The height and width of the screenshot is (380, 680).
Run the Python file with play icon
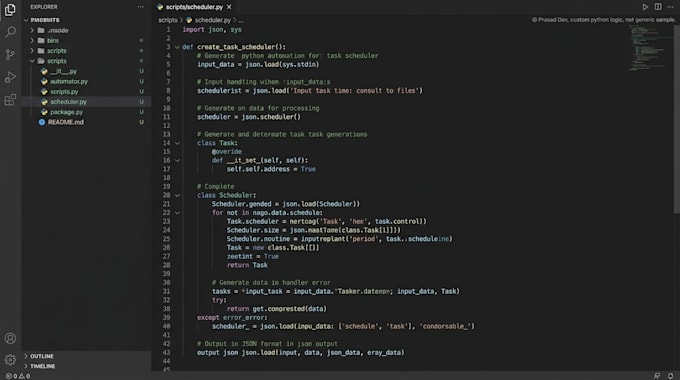[645, 7]
